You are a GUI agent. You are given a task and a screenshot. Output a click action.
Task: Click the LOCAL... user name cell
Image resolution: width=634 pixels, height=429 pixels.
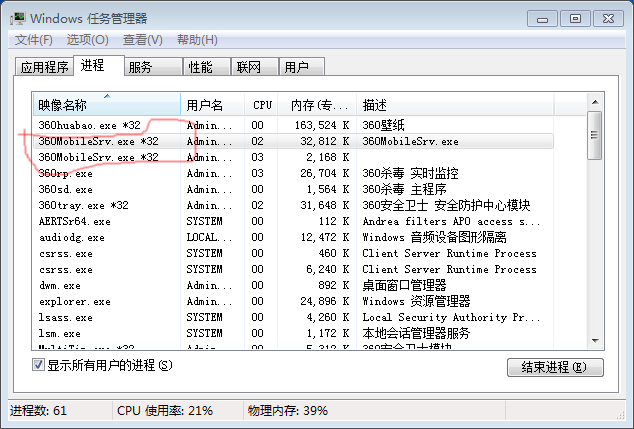tap(209, 237)
